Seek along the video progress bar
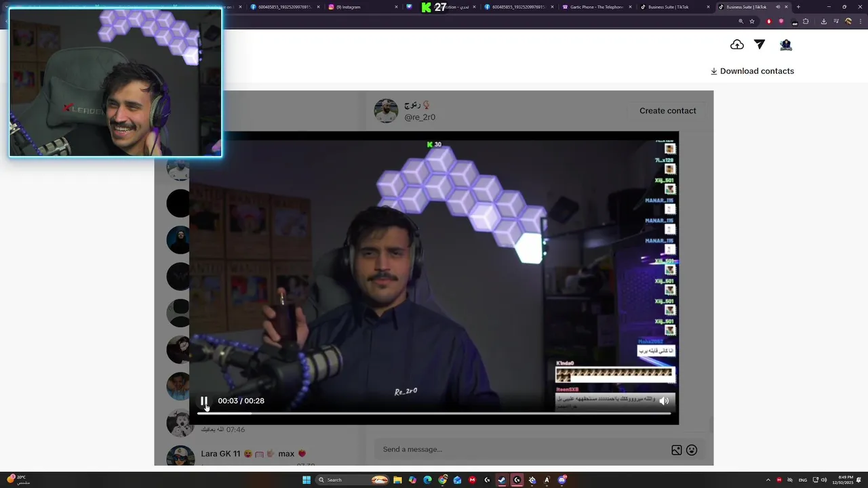 pyautogui.click(x=434, y=413)
